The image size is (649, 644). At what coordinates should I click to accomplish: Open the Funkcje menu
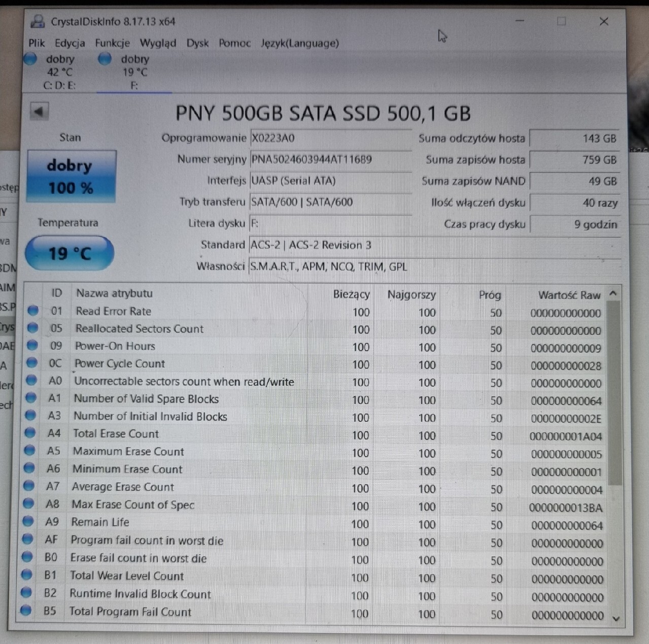(113, 43)
